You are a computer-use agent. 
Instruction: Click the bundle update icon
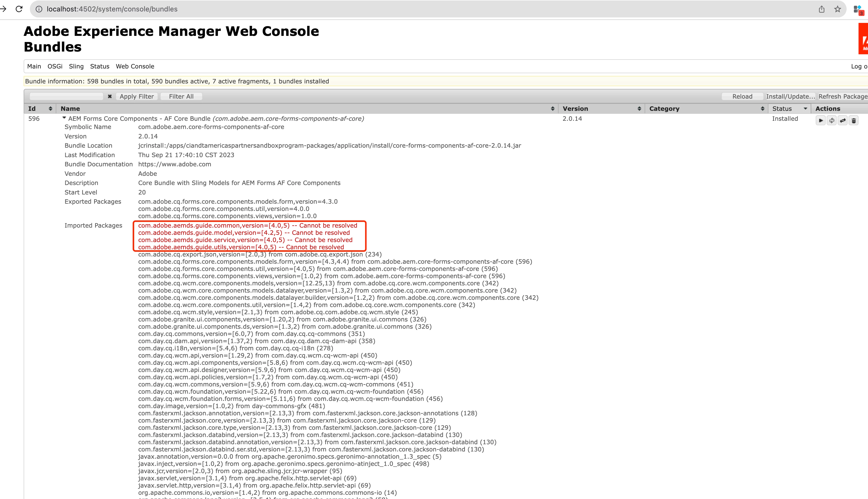[843, 120]
